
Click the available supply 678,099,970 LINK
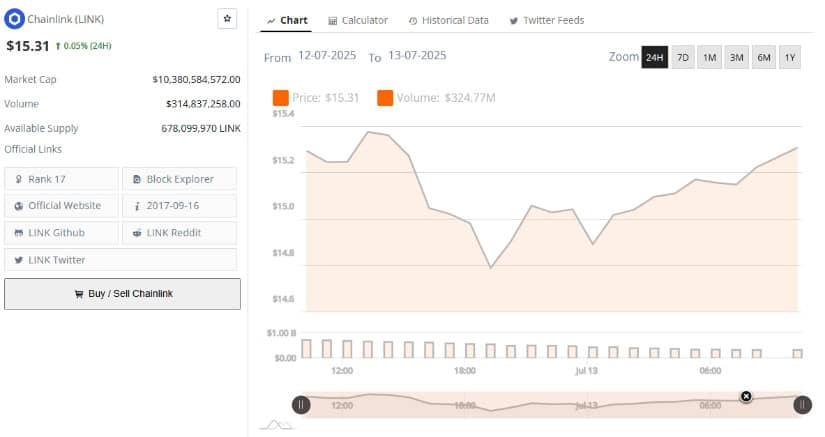click(201, 128)
